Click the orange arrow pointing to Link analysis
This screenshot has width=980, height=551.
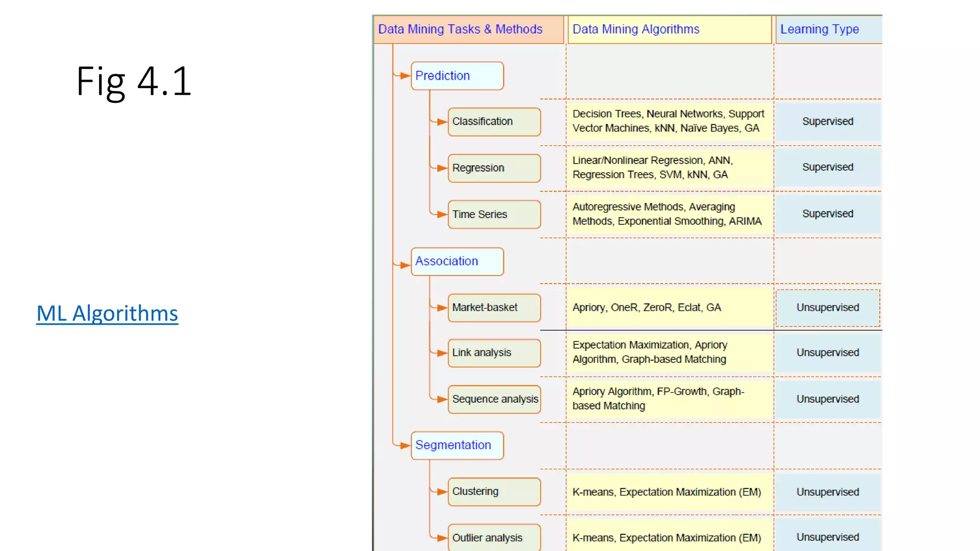[x=442, y=353]
